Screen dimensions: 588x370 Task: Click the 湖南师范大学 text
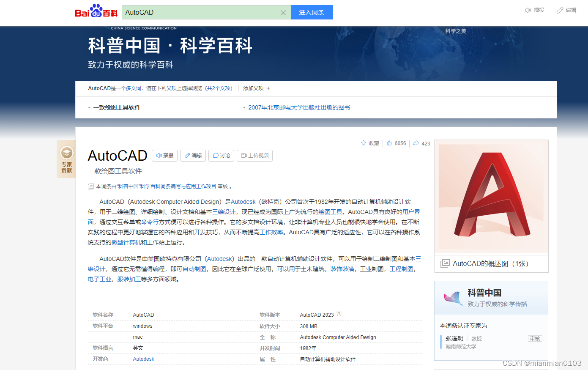point(461,347)
